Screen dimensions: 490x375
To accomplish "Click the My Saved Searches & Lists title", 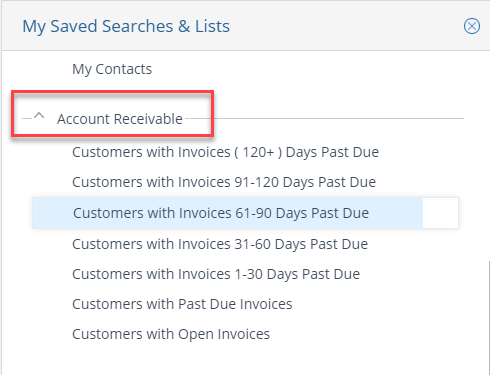I will click(126, 26).
